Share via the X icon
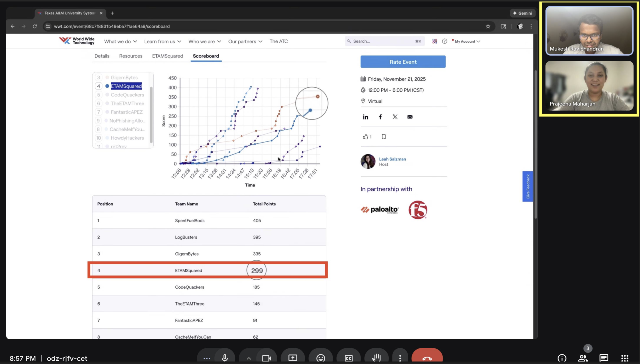 click(x=395, y=117)
